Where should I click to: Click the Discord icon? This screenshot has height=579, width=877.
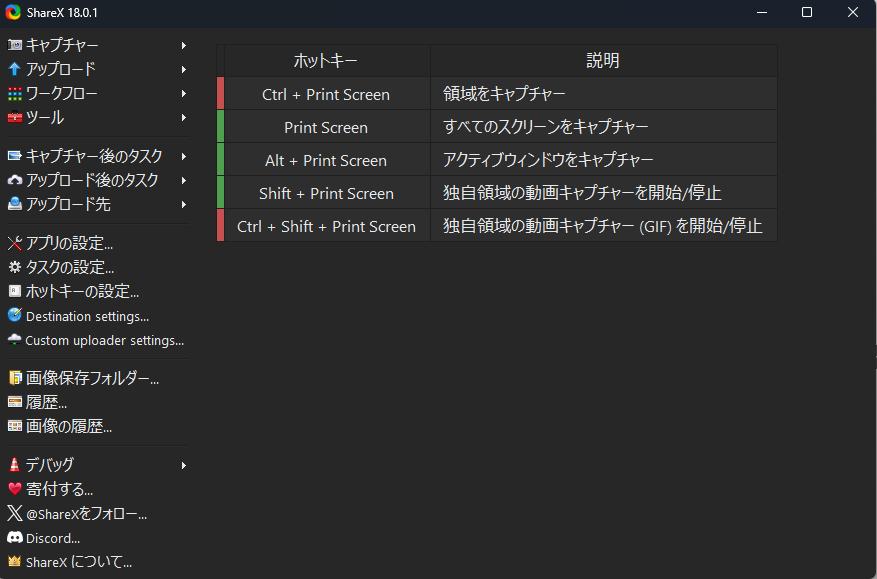coord(14,538)
